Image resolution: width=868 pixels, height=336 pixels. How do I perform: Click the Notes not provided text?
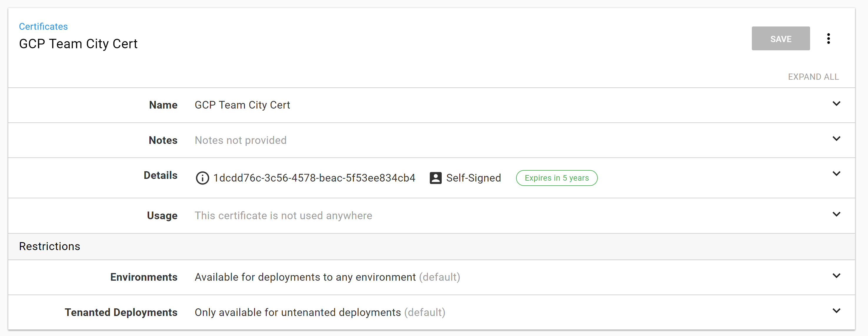[x=240, y=140]
